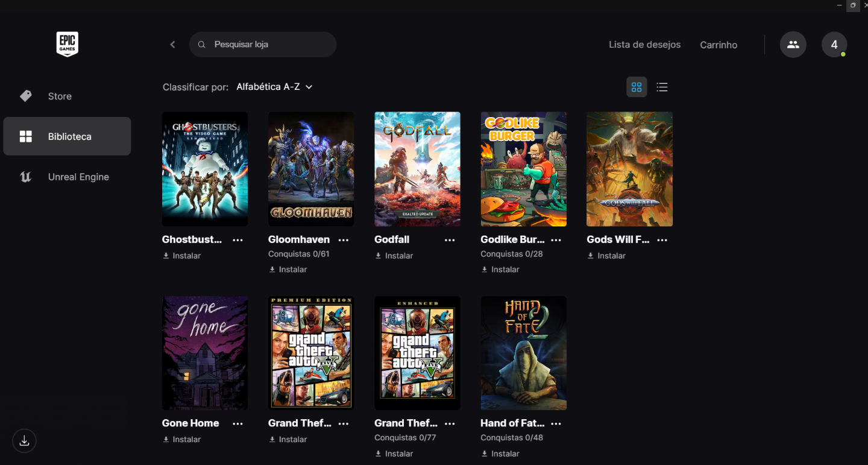This screenshot has height=465, width=868.
Task: Click the Conquistas 0/77 text
Action: (405, 438)
